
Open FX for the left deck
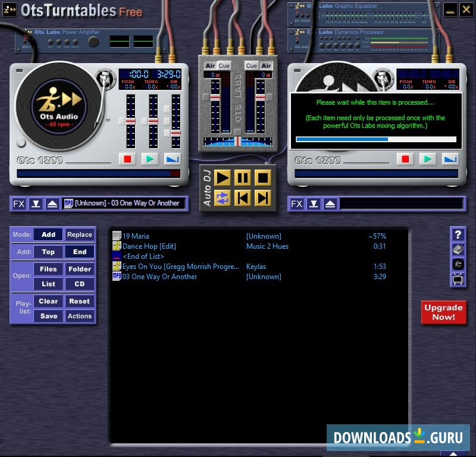point(19,204)
